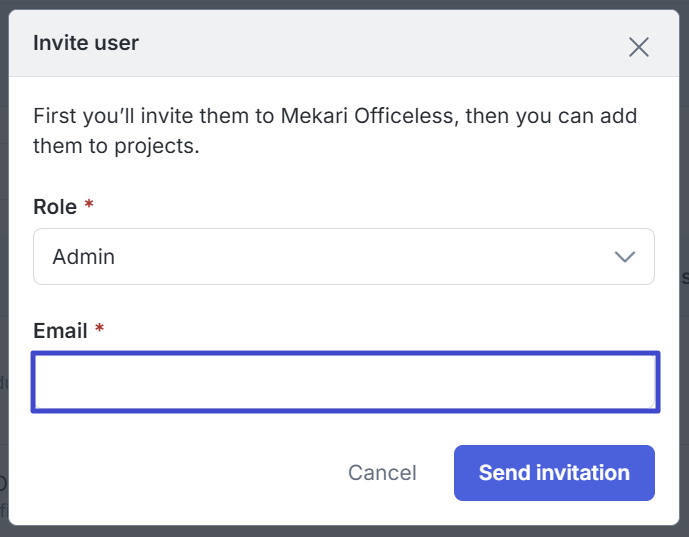Click the Invite user dialog title
This screenshot has height=537, width=689.
click(86, 43)
